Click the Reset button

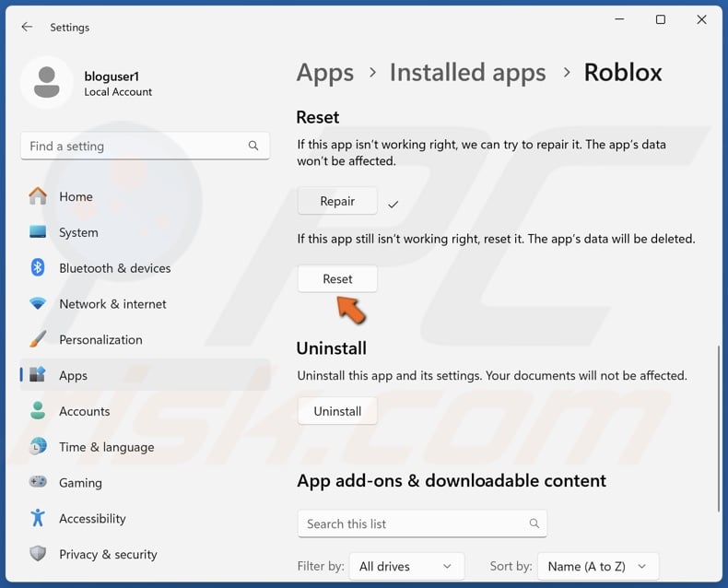coord(337,279)
